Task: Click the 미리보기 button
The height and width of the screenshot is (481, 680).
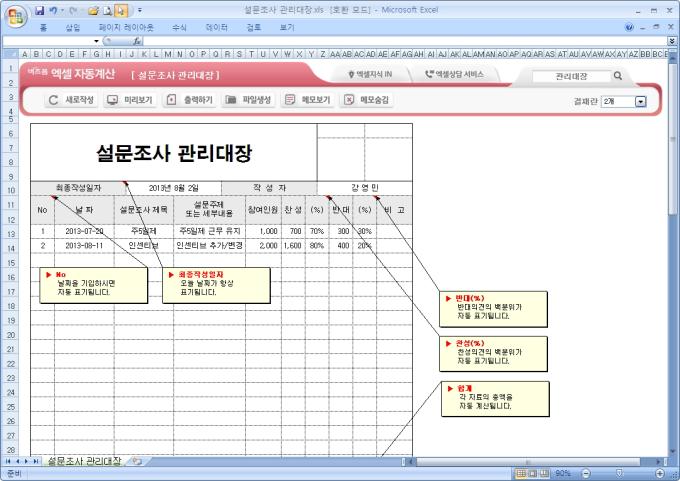Action: [130, 100]
